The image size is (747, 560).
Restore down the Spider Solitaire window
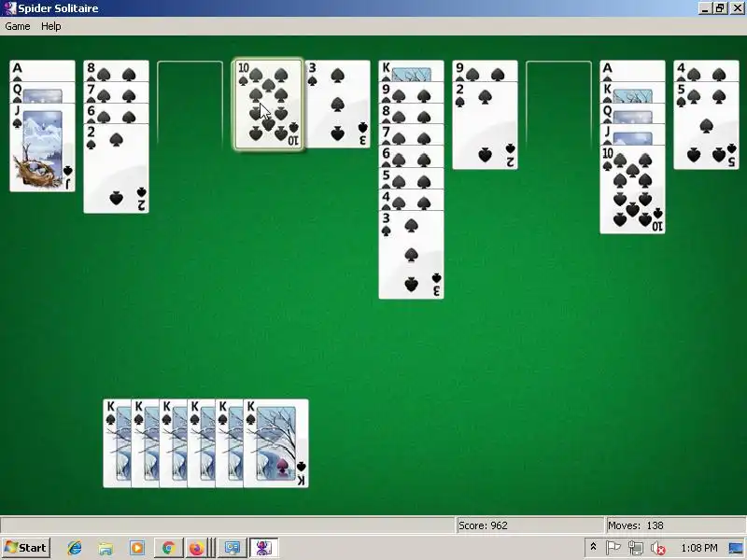720,8
